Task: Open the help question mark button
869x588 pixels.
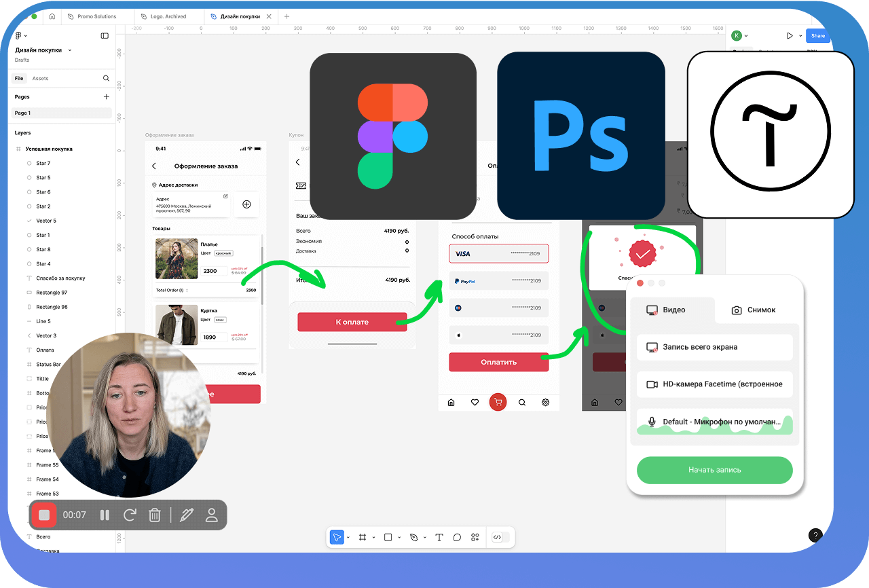Action: 816,535
